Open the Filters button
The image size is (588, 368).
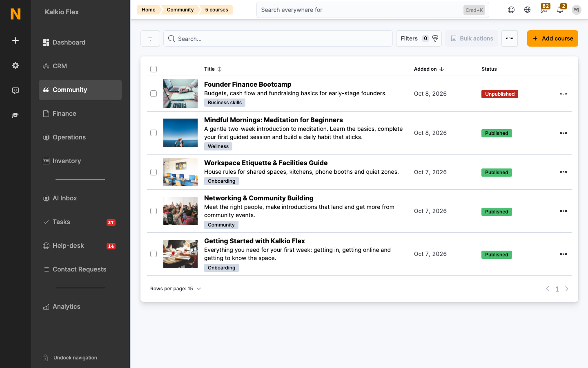pos(419,38)
